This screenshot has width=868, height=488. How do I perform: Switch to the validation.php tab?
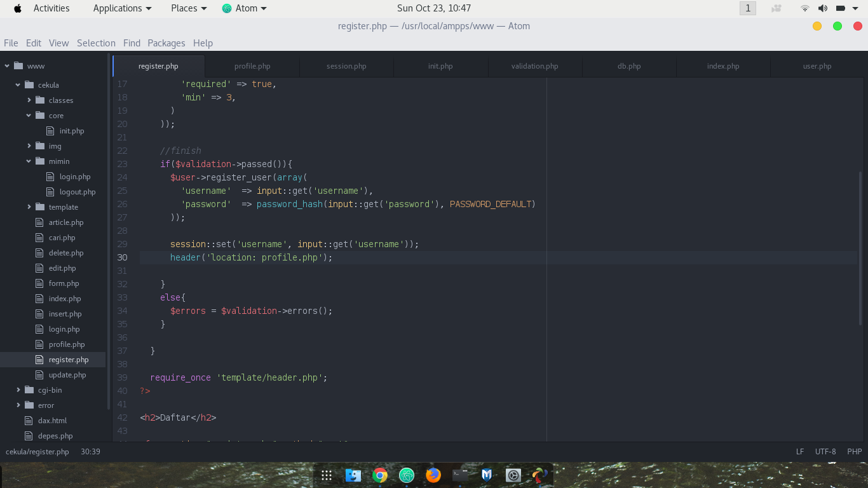click(x=534, y=66)
